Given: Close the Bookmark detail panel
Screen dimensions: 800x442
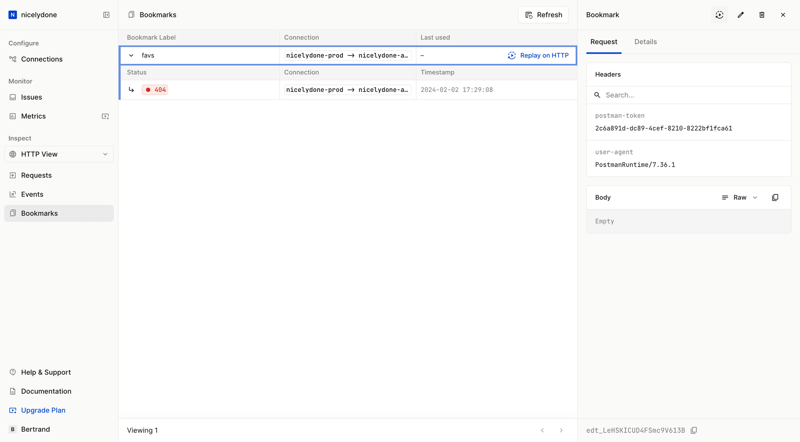Looking at the screenshot, I should click(783, 15).
